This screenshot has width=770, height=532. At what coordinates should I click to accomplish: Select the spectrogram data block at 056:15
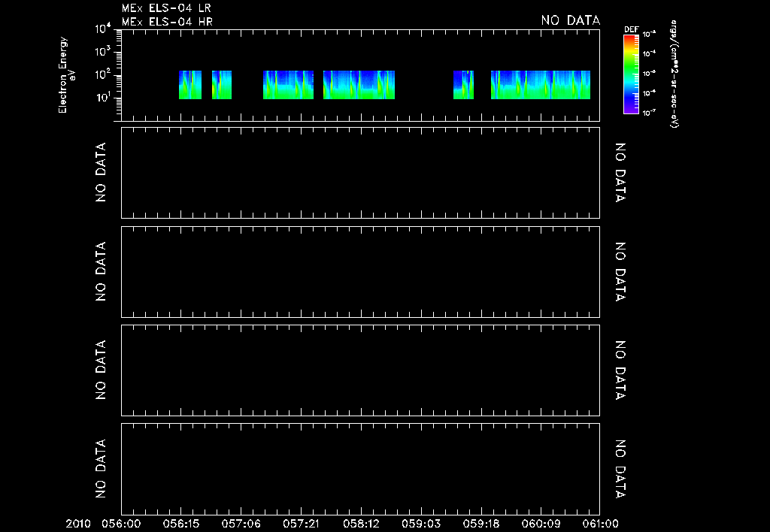click(190, 85)
